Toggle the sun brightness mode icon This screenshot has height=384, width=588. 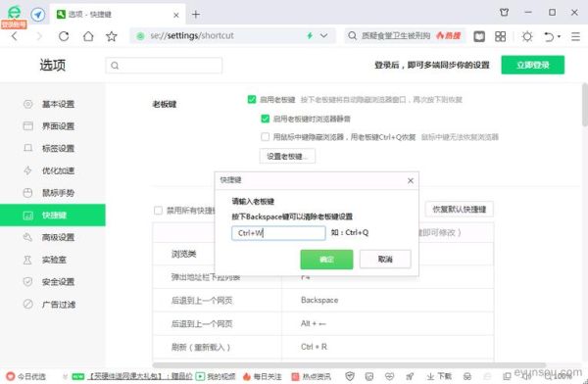point(527,36)
